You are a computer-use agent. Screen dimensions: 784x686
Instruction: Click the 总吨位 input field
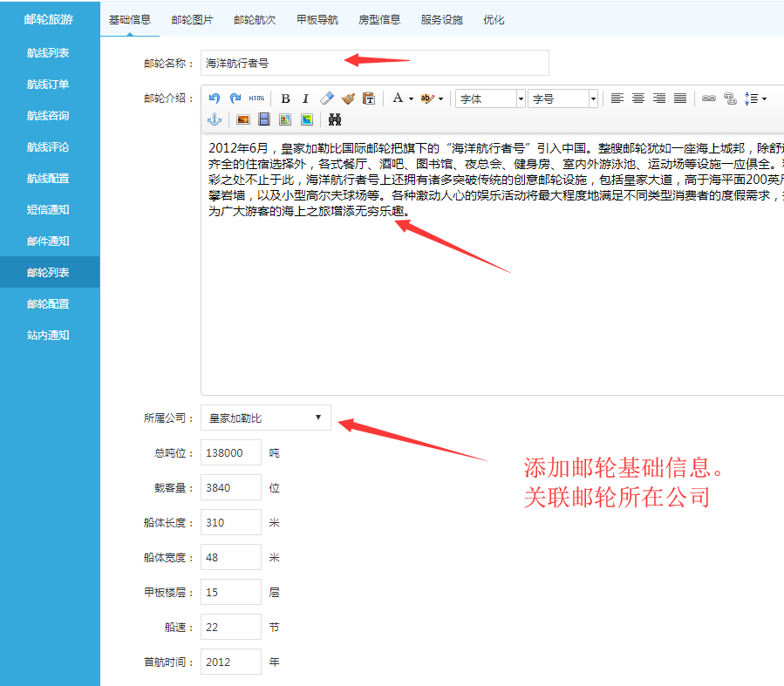[231, 452]
